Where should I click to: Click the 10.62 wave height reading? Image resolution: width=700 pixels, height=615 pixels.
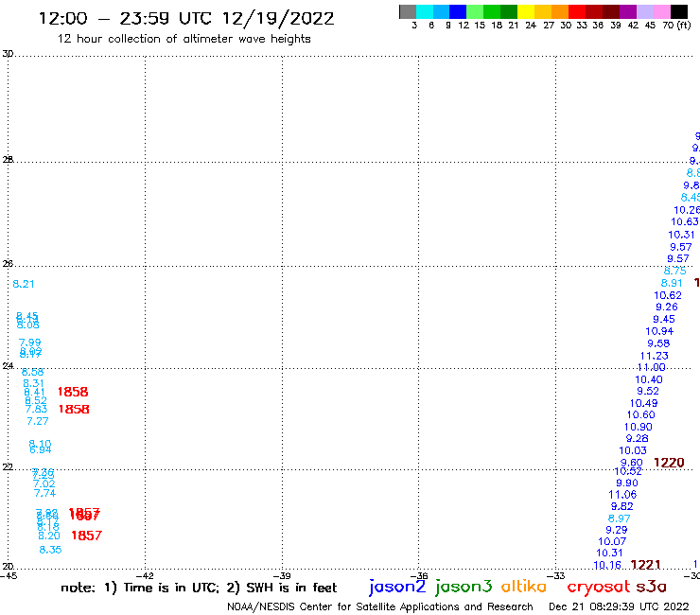click(x=668, y=295)
